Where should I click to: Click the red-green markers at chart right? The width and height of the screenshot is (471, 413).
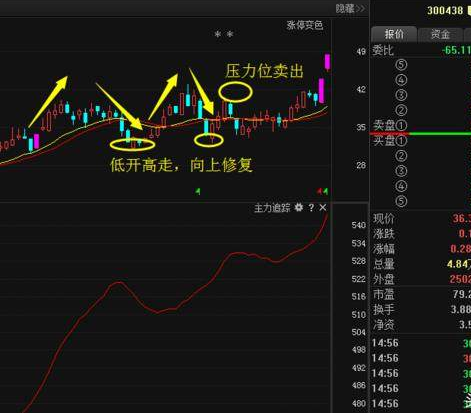pos(323,191)
